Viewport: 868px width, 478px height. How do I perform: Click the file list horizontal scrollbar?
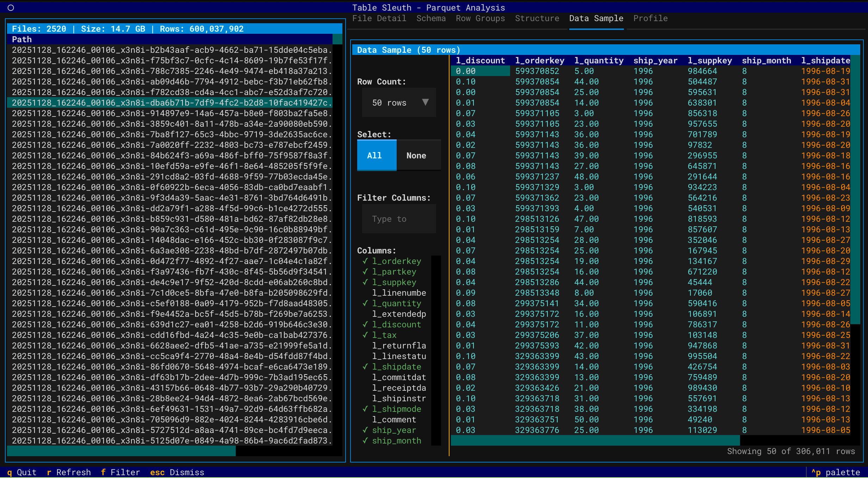pos(121,451)
